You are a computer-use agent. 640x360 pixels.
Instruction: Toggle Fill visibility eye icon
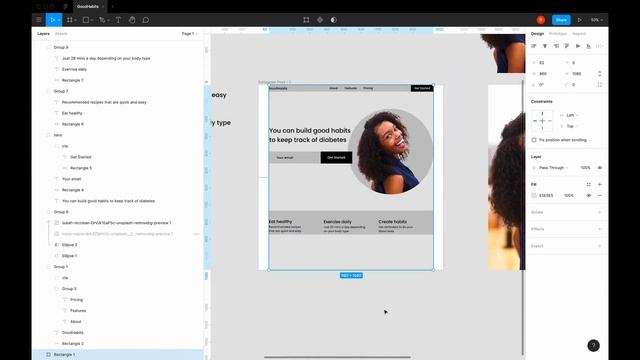[589, 196]
